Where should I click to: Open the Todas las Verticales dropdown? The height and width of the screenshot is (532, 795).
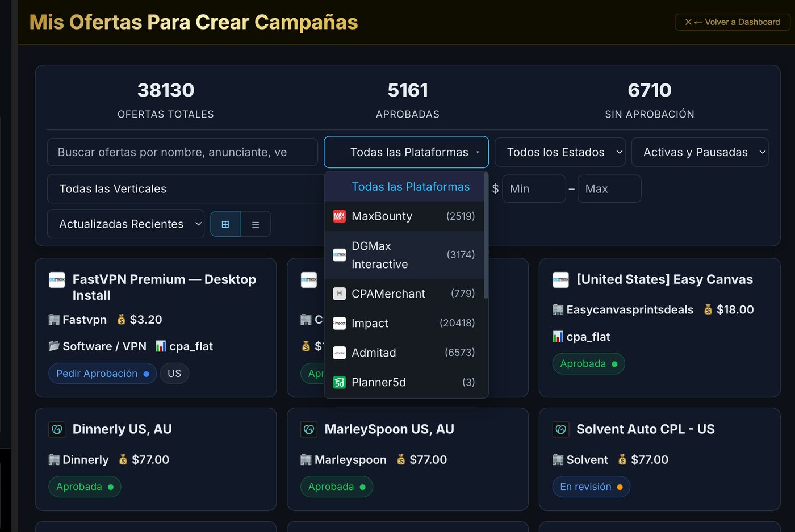[x=186, y=188]
